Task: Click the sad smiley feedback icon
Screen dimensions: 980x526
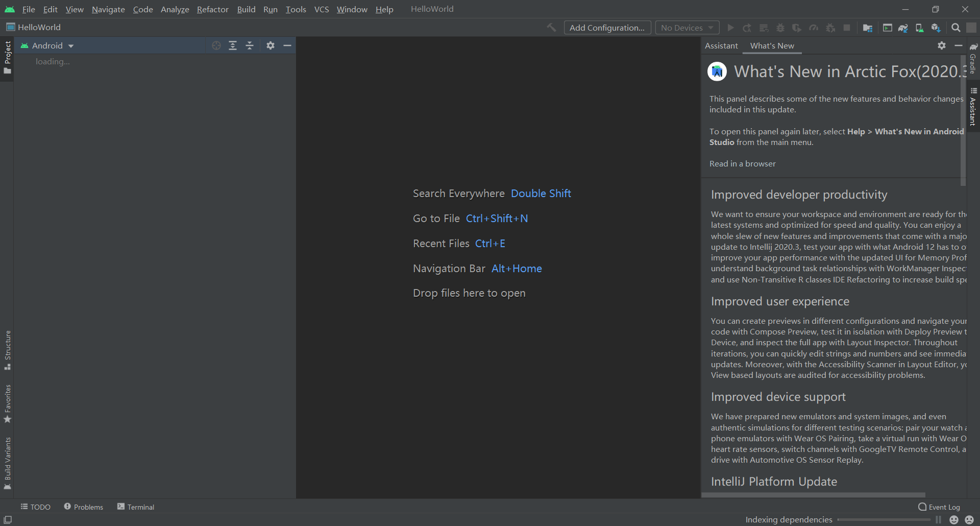Action: 969,520
